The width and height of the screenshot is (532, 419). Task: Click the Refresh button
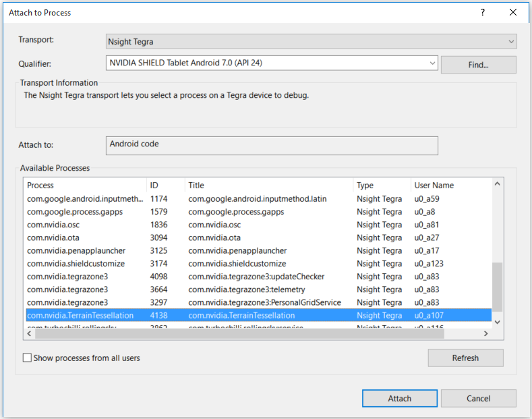tap(465, 358)
